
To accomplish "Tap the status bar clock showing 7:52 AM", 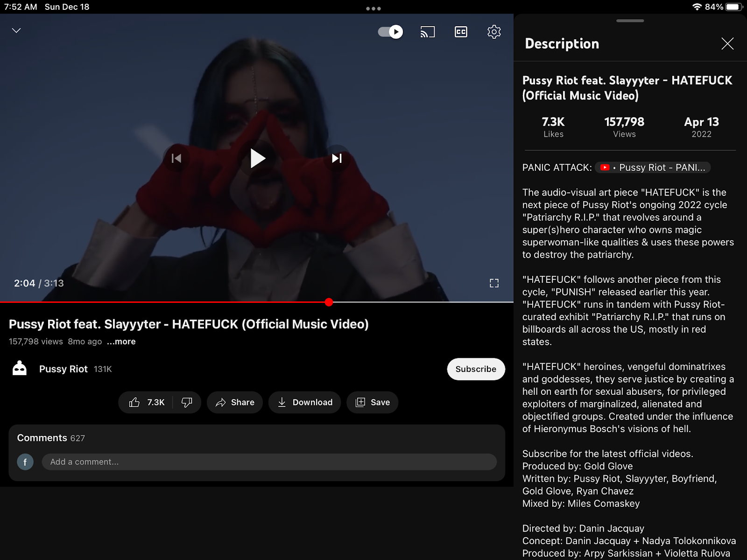I will click(x=21, y=7).
